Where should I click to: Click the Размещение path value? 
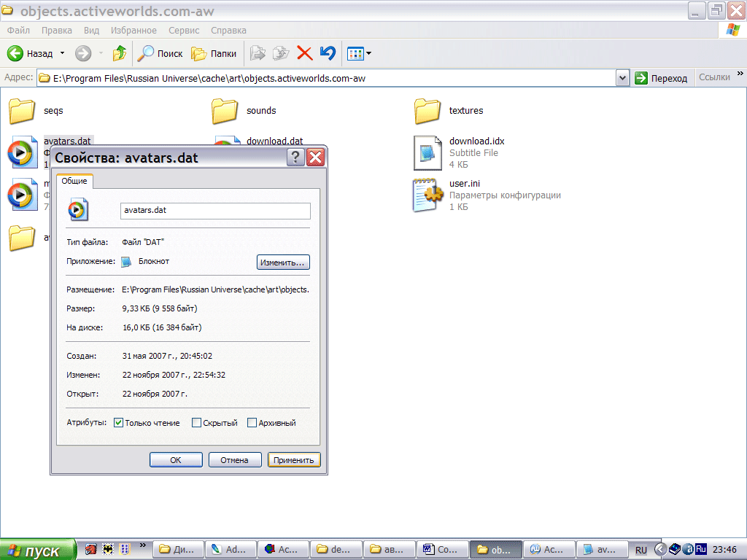click(x=215, y=289)
